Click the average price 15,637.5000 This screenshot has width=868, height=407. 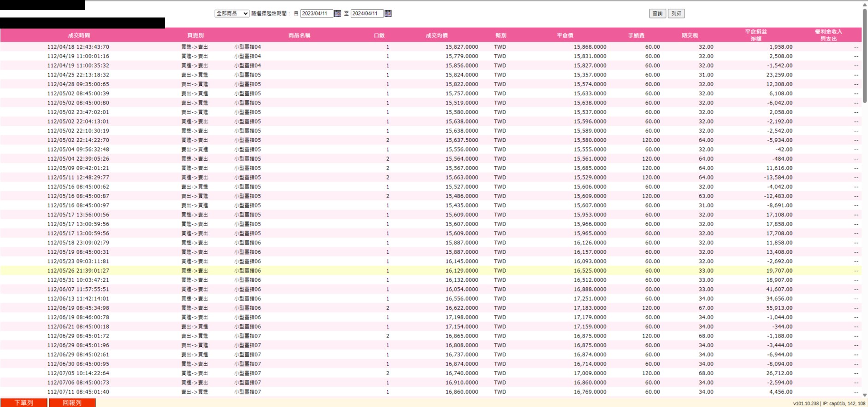(x=462, y=140)
